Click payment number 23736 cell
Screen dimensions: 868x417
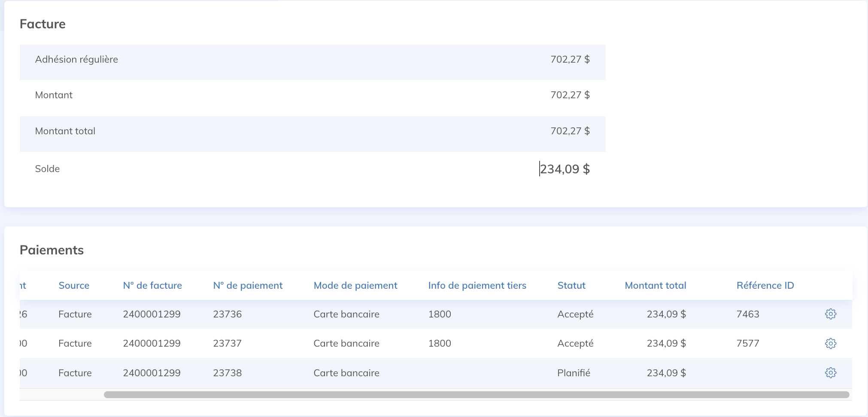227,314
